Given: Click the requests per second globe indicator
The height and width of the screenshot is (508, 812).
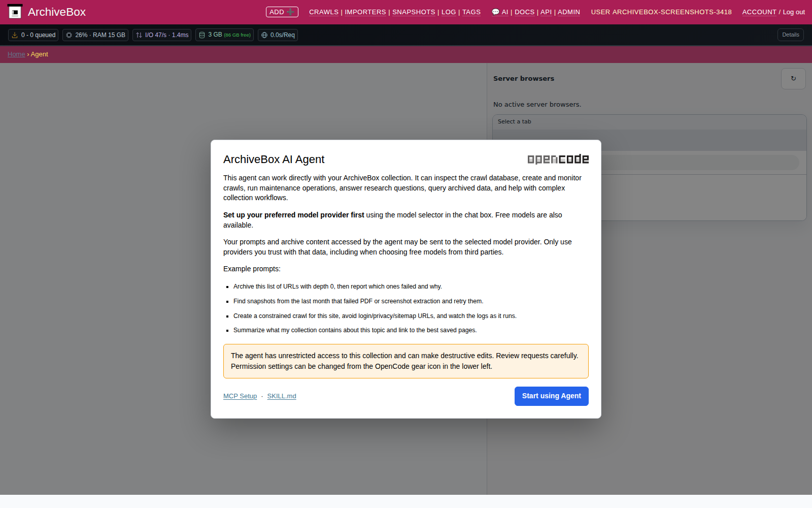Looking at the screenshot, I should (278, 35).
